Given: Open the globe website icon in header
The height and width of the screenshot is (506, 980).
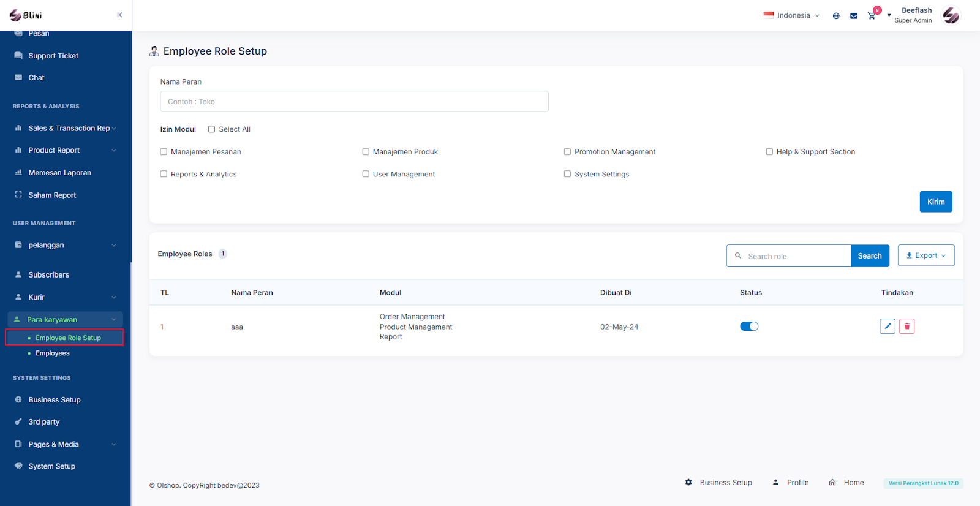Looking at the screenshot, I should [x=836, y=16].
